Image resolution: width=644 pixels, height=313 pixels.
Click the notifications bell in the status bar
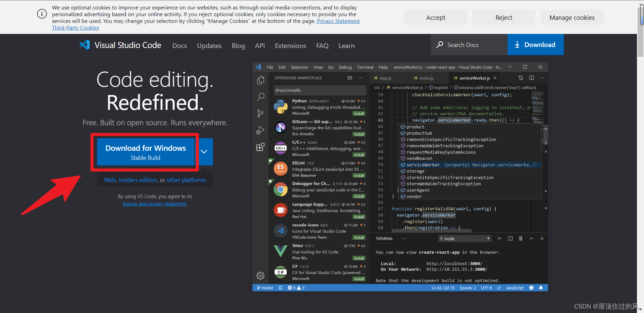(x=541, y=288)
